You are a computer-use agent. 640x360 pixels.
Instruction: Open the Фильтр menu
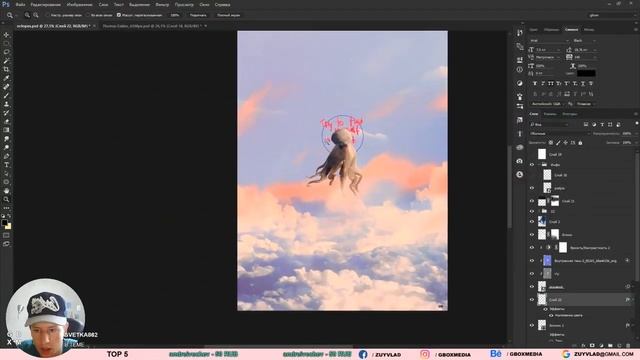(x=162, y=5)
